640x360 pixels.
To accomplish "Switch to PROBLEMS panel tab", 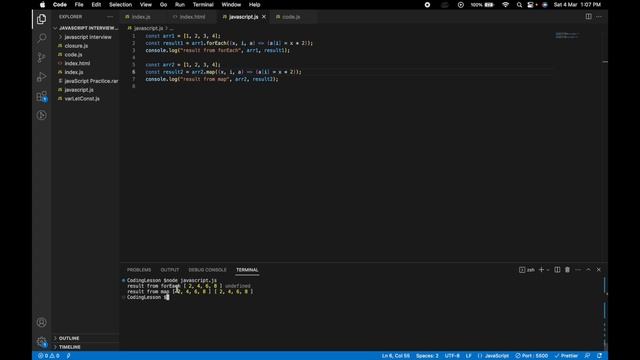I will click(x=139, y=270).
